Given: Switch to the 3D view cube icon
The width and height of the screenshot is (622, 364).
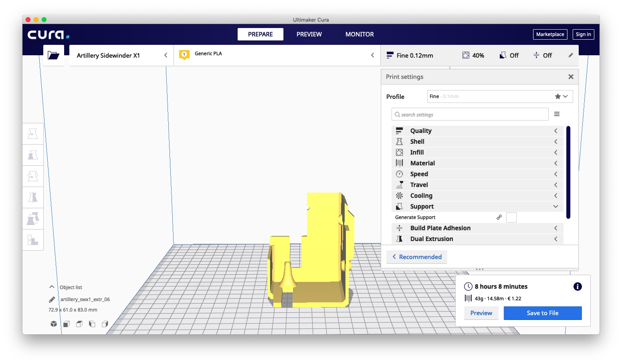Looking at the screenshot, I should (54, 324).
